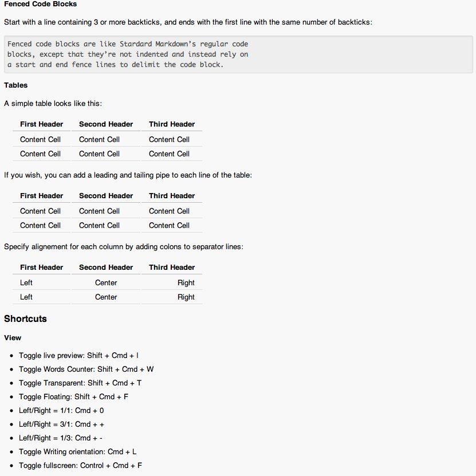Select "Second Header" in the alignment table
Screen dimensions: 476x476
click(106, 267)
